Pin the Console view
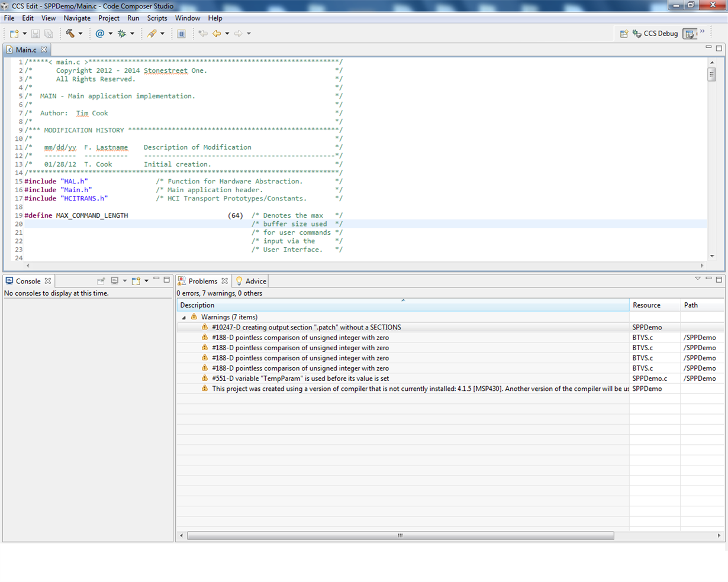The width and height of the screenshot is (728, 582). coord(101,280)
